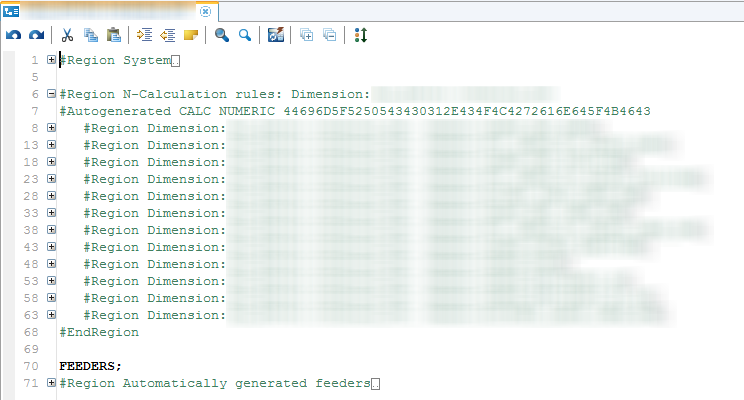The width and height of the screenshot is (744, 400).
Task: Cut selection with scissors icon
Action: click(x=67, y=35)
